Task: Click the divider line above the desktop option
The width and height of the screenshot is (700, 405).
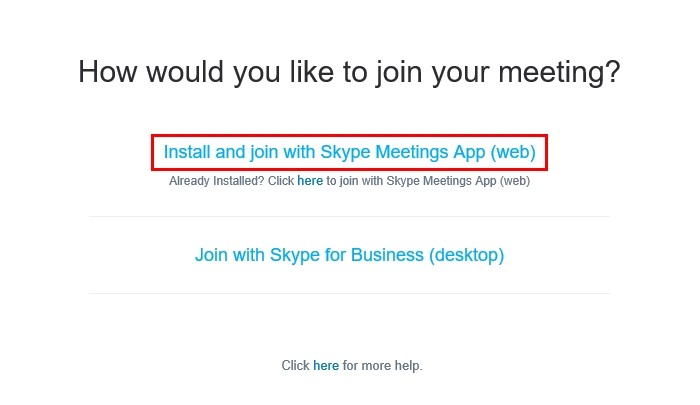Action: (350, 217)
